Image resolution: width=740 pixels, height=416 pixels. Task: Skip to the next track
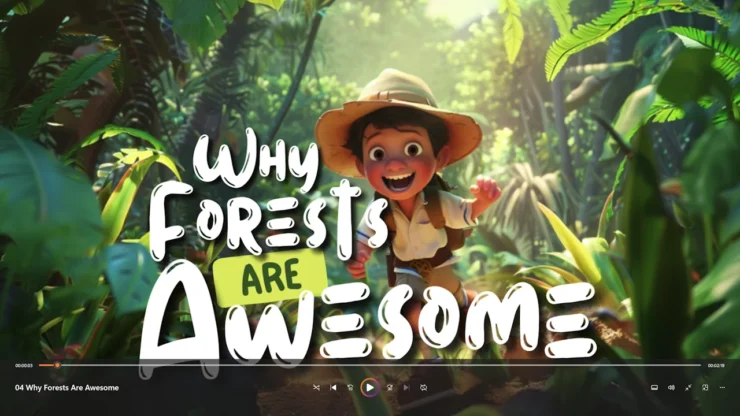coord(406,388)
